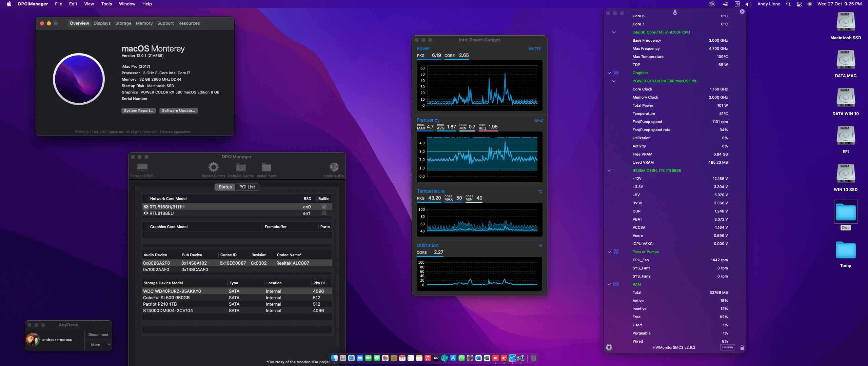Image resolution: width=868 pixels, height=366 pixels.
Task: Switch to the Storage tab
Action: tap(123, 23)
